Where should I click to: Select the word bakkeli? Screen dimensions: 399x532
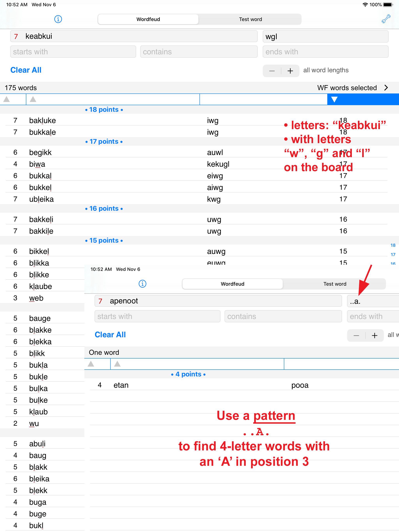pos(41,219)
